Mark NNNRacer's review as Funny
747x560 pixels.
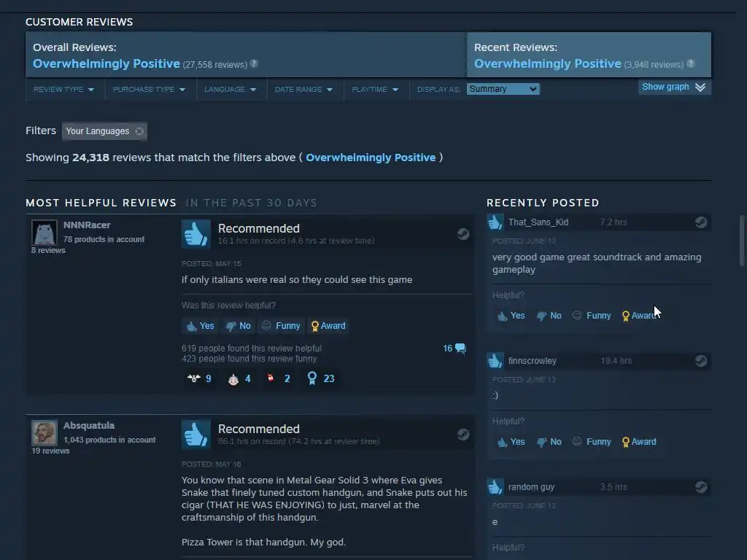281,326
